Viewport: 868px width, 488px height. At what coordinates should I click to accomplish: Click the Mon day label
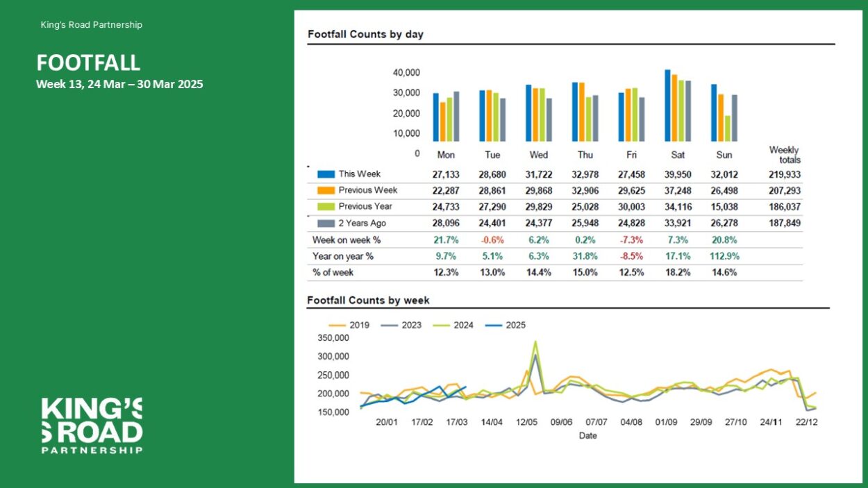446,155
